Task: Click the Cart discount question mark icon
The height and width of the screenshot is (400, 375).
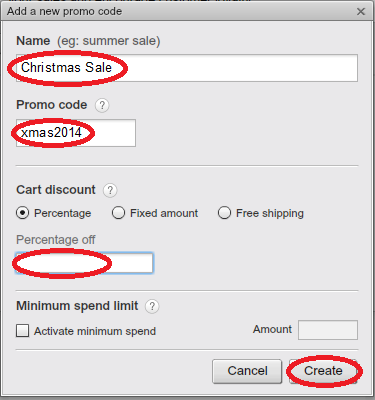Action: [110, 190]
